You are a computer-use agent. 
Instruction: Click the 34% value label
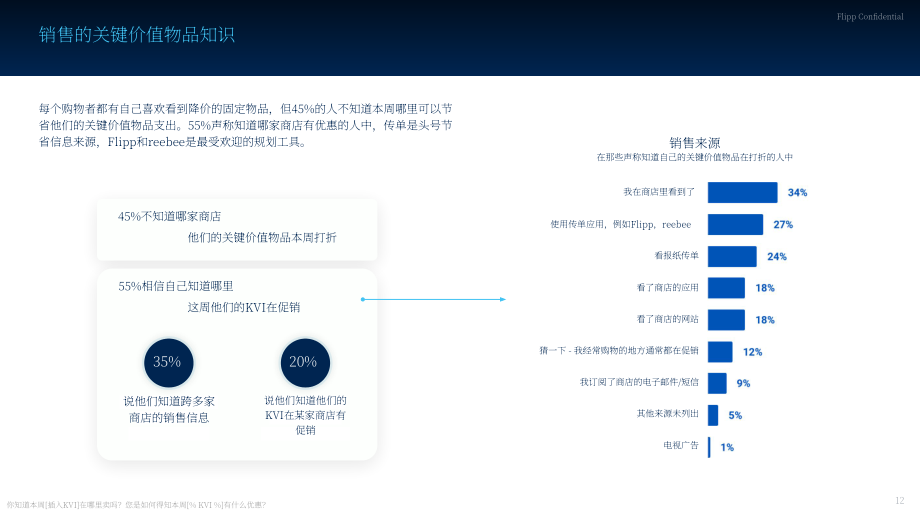click(x=797, y=192)
